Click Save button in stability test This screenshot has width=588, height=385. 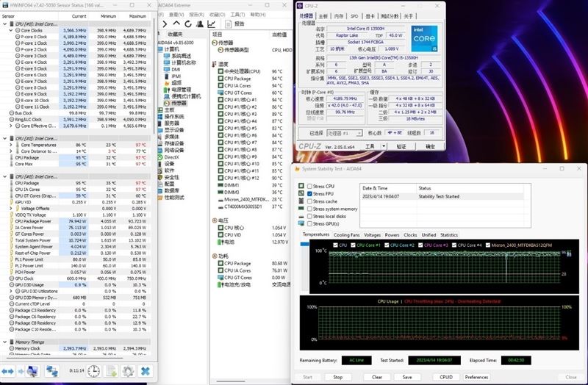(407, 377)
